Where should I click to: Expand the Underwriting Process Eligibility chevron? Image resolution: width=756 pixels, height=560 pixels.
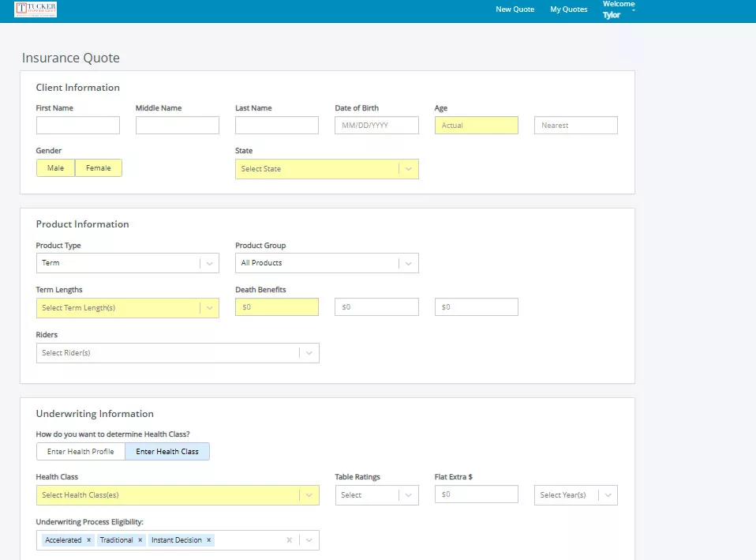(309, 540)
